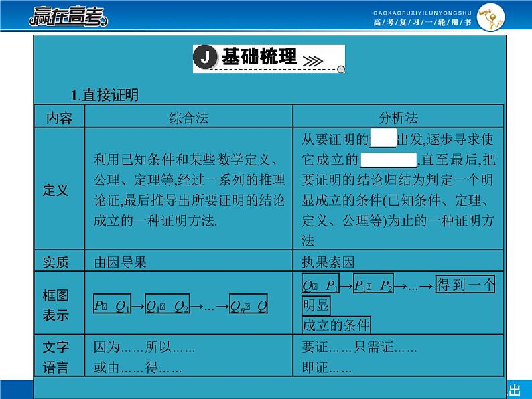Click the 赢在高考 logo
532x399 pixels.
68,16
